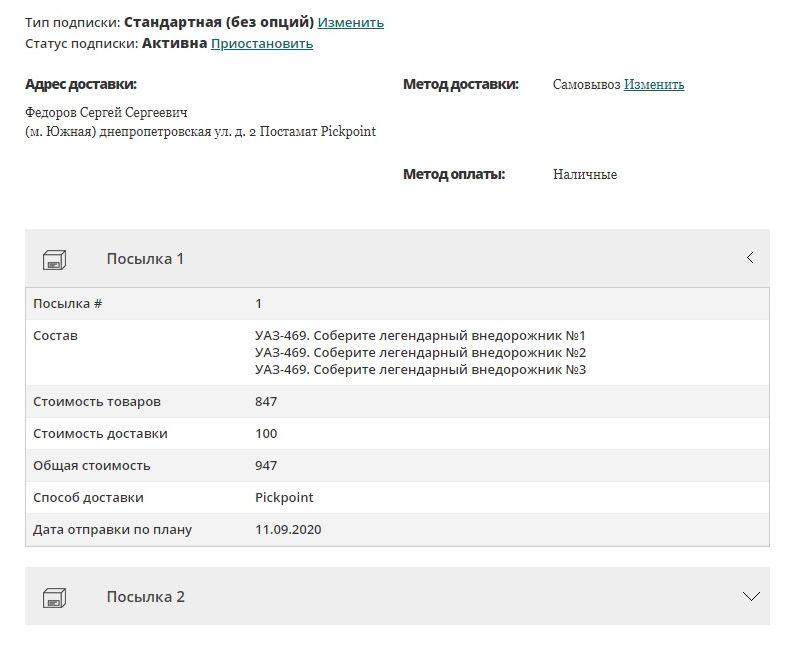Collapse Посылка 1 using its left-pointing chevron
This screenshot has height=649, width=796.
coord(750,258)
